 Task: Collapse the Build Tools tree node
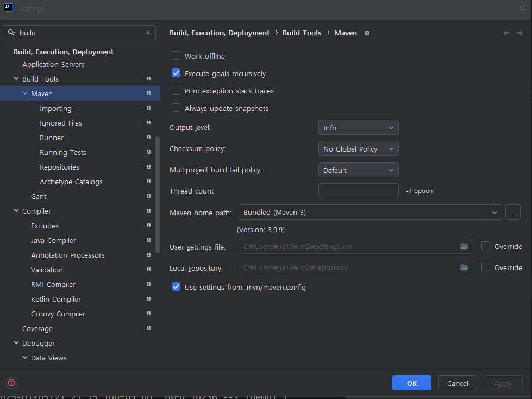[x=16, y=79]
